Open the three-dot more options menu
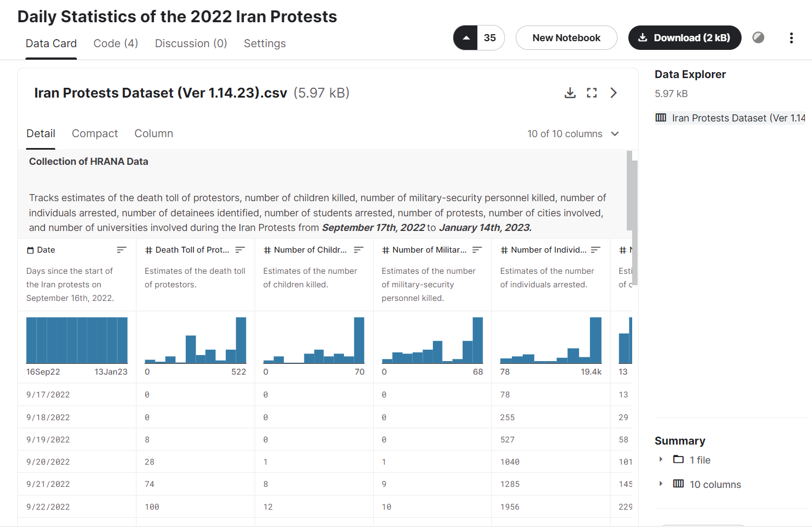Image resolution: width=812 pixels, height=527 pixels. 791,38
